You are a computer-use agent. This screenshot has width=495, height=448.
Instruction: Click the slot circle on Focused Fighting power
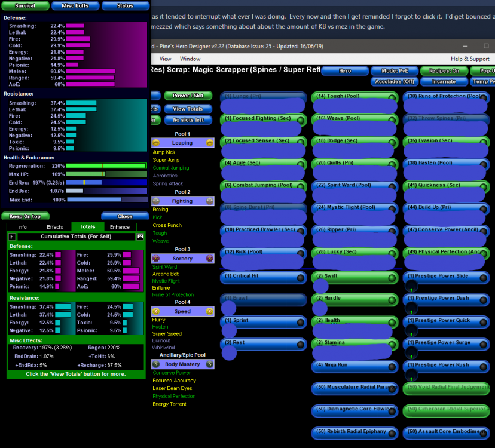pyautogui.click(x=300, y=120)
